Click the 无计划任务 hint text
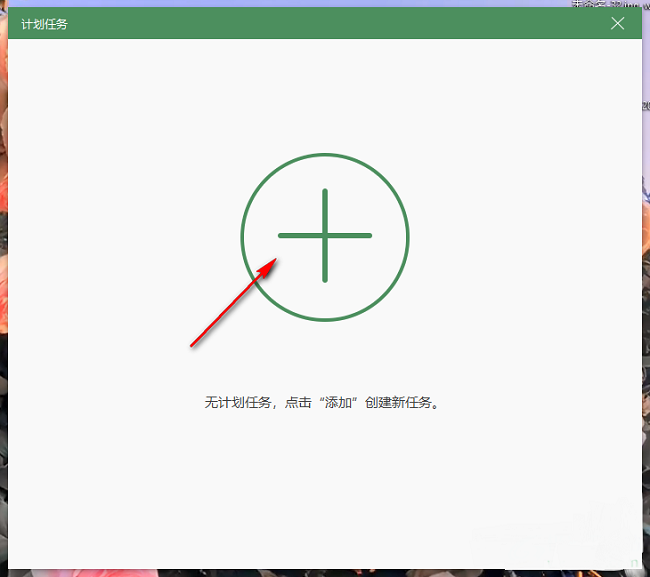Image resolution: width=650 pixels, height=577 pixels. 322,402
